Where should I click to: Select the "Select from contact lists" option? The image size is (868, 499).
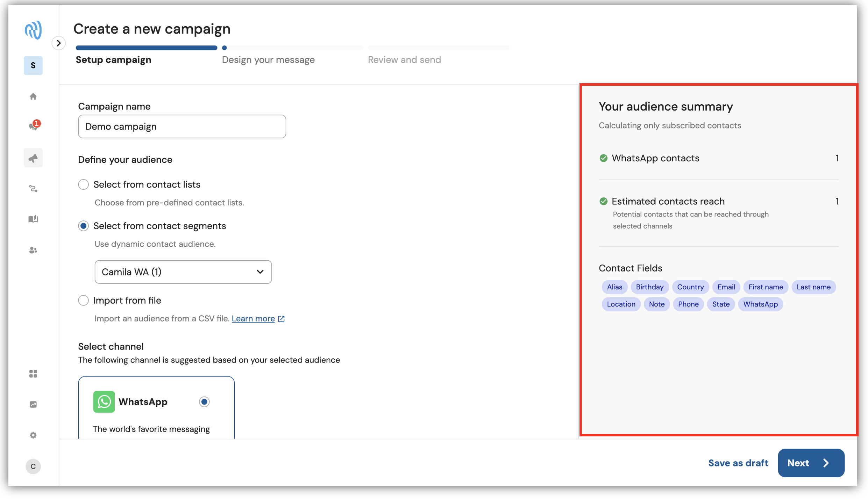coord(83,184)
